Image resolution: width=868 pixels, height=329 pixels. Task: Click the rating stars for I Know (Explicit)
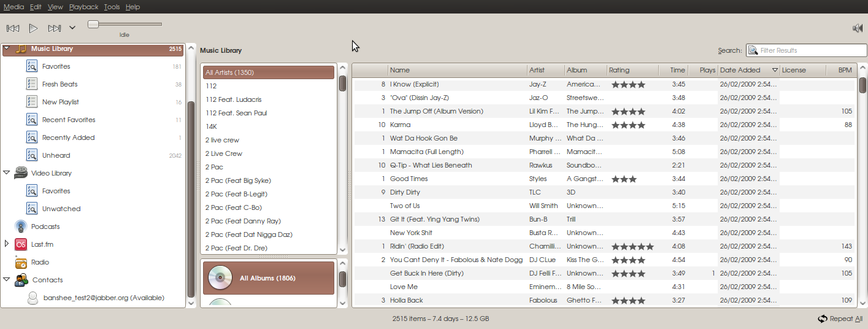[x=628, y=84]
